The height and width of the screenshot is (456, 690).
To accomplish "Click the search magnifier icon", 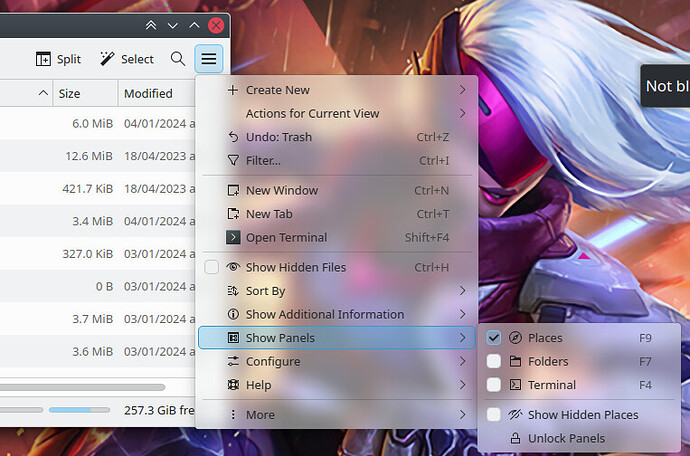I will [x=177, y=59].
